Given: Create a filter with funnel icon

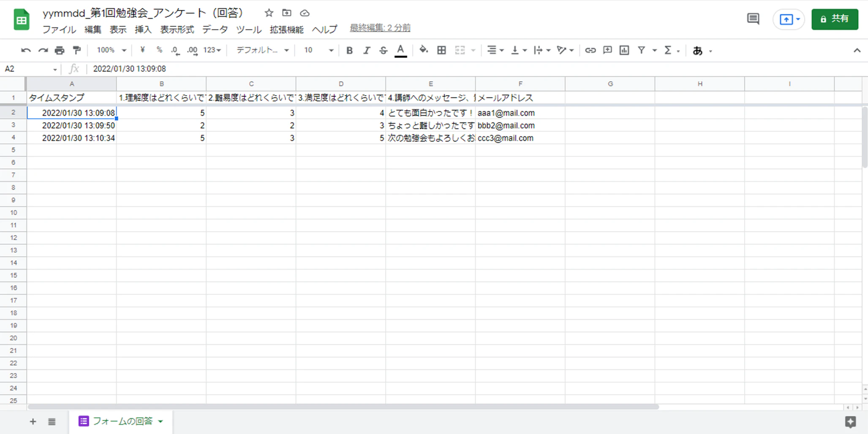Looking at the screenshot, I should (642, 50).
